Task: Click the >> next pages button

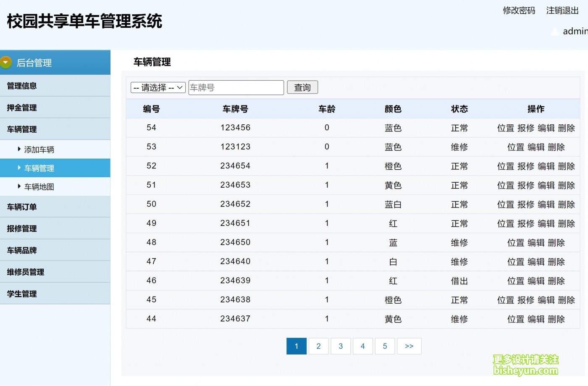Action: point(409,346)
